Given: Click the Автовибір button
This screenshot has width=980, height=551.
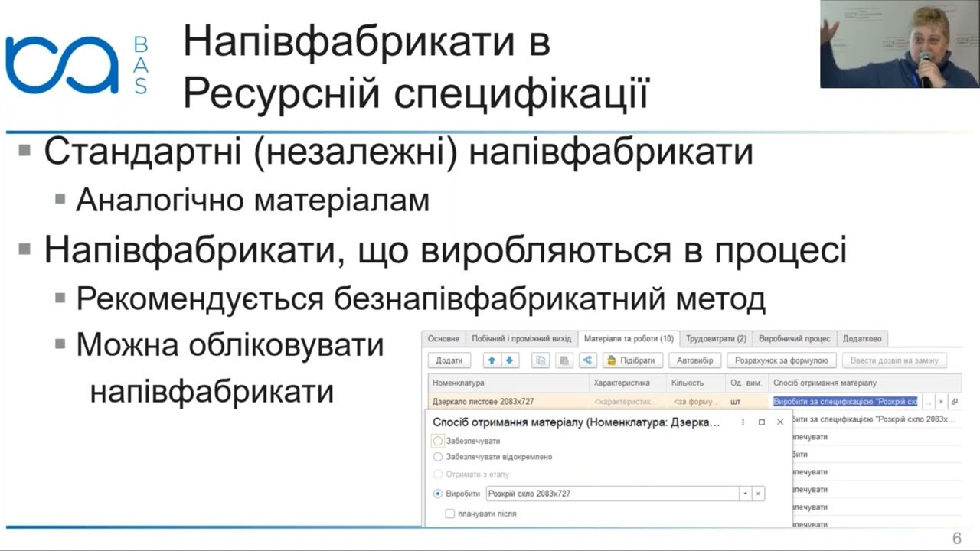Looking at the screenshot, I should (x=695, y=360).
